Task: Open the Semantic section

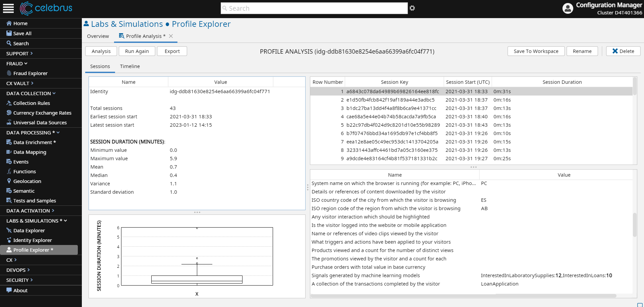Action: coord(24,191)
